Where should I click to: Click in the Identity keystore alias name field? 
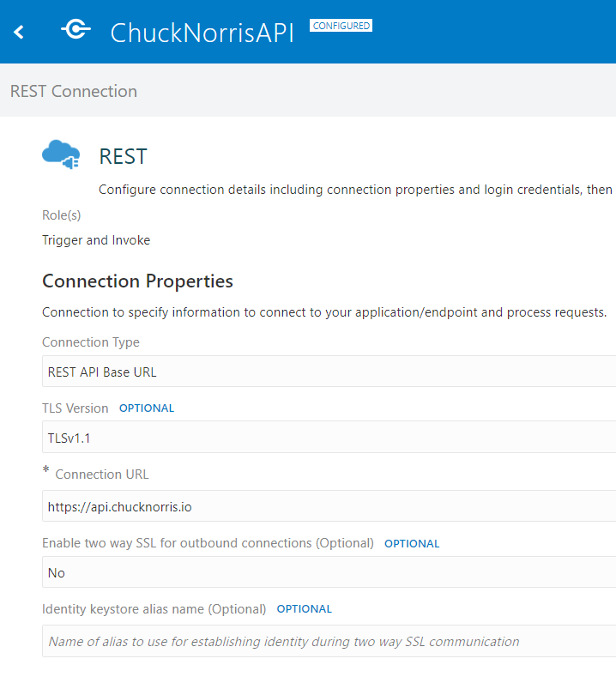329,641
